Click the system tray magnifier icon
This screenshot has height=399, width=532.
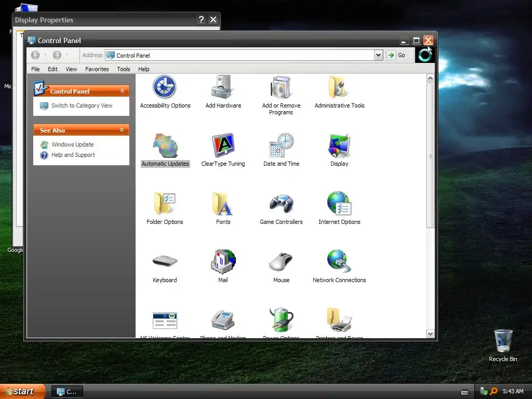494,391
